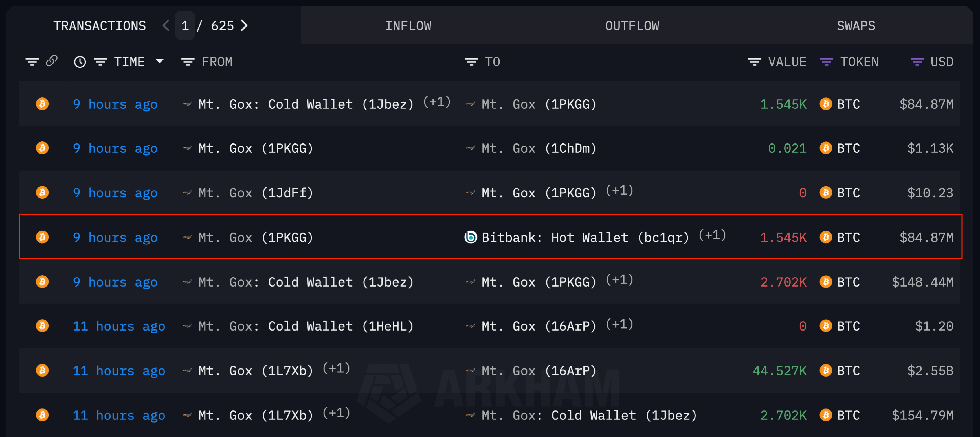Click the 625 total pages text
980x437 pixels.
tap(222, 25)
